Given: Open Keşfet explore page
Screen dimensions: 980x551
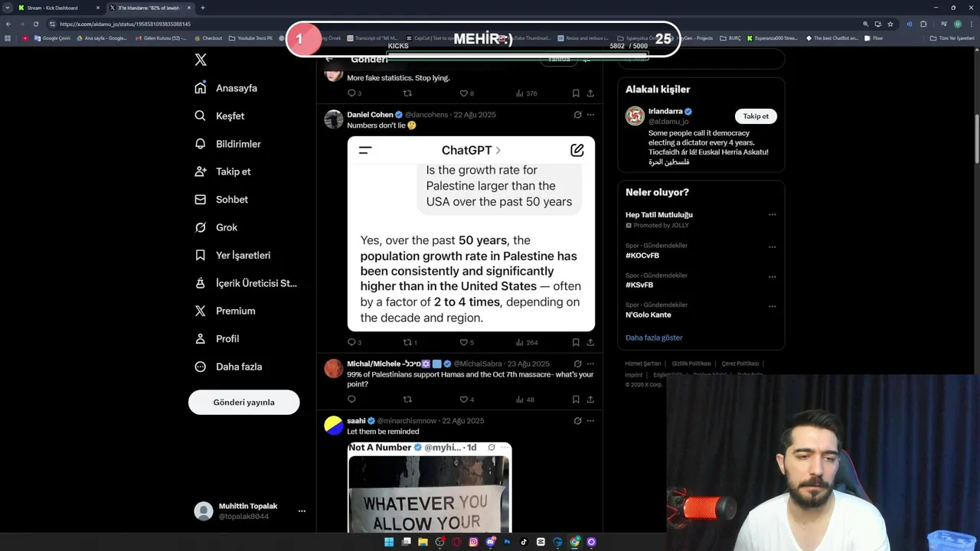Looking at the screenshot, I should [220, 116].
